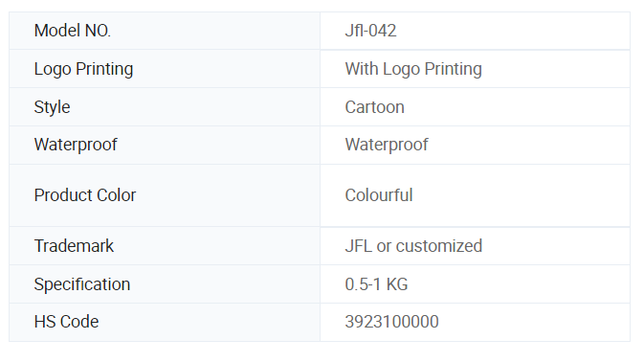Click the Specification label

82,284
